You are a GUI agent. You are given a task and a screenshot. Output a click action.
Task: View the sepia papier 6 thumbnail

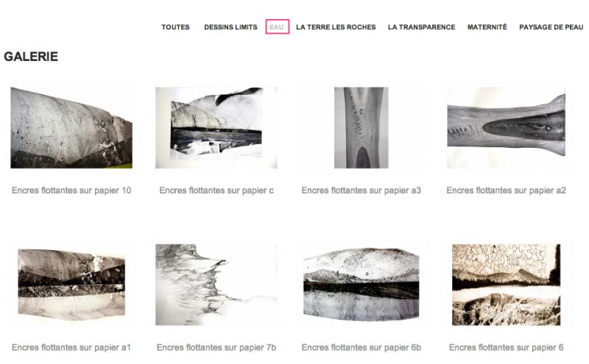click(506, 285)
